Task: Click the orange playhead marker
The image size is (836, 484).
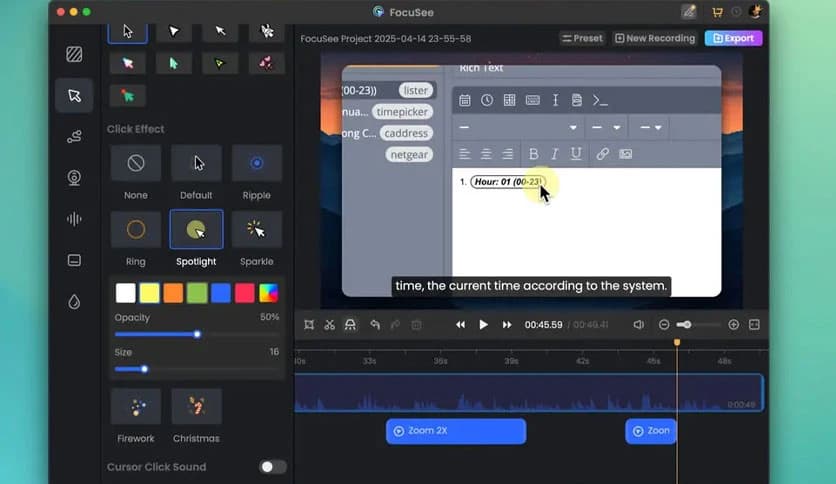Action: [677, 342]
